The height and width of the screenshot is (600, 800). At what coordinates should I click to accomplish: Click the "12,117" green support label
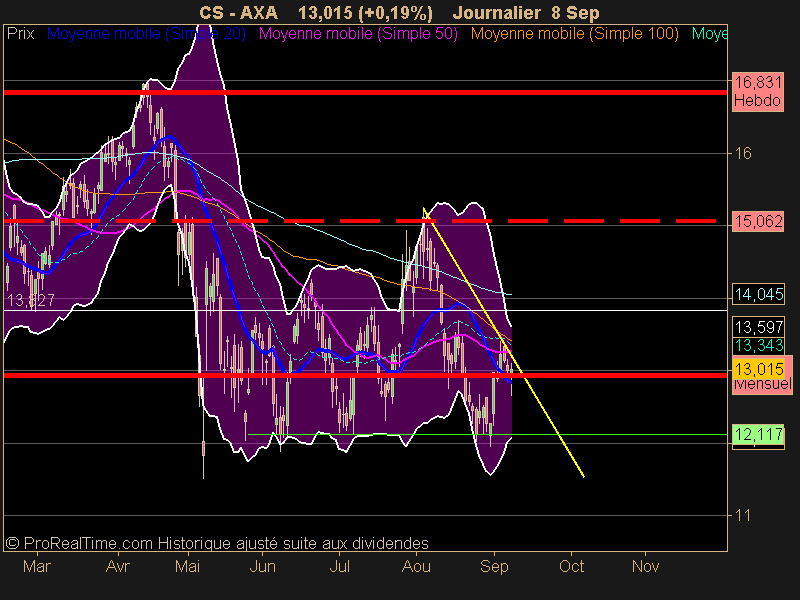(x=759, y=435)
